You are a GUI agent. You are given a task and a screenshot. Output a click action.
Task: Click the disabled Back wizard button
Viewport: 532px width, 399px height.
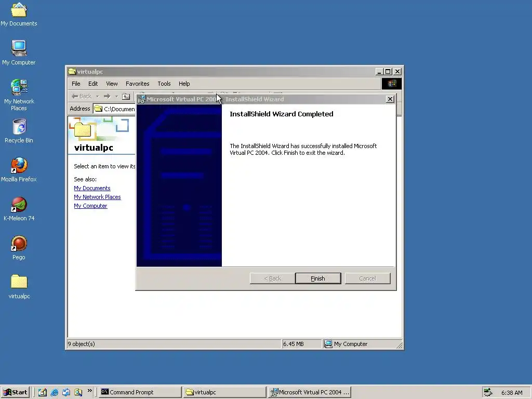(x=272, y=278)
